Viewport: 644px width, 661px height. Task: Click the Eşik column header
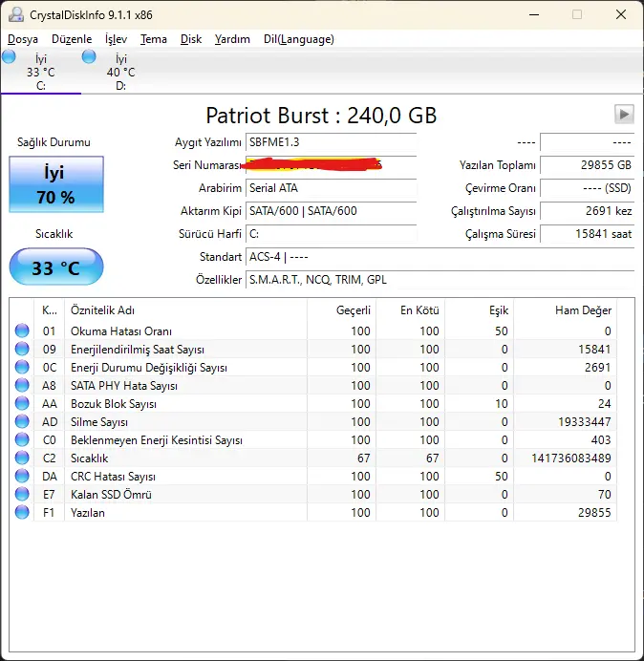[479, 310]
